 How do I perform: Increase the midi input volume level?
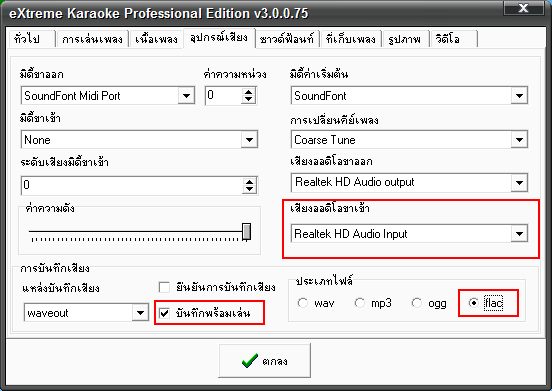coord(250,182)
